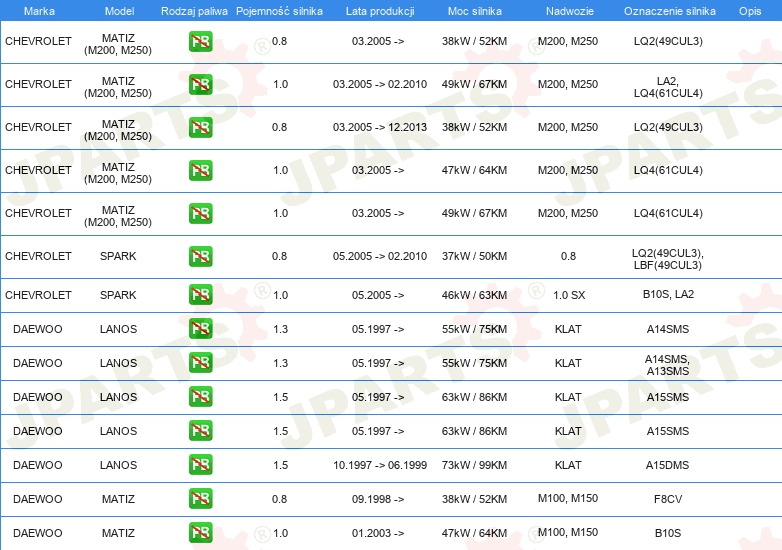Click the Opis column header
Image resolution: width=782 pixels, height=550 pixels.
749,10
